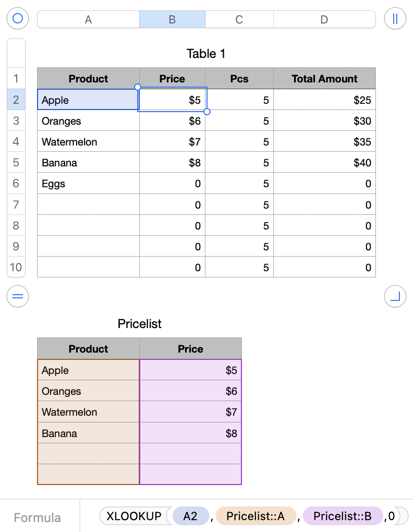Click the Pricelist table title
This screenshot has width=414, height=532.
click(140, 324)
